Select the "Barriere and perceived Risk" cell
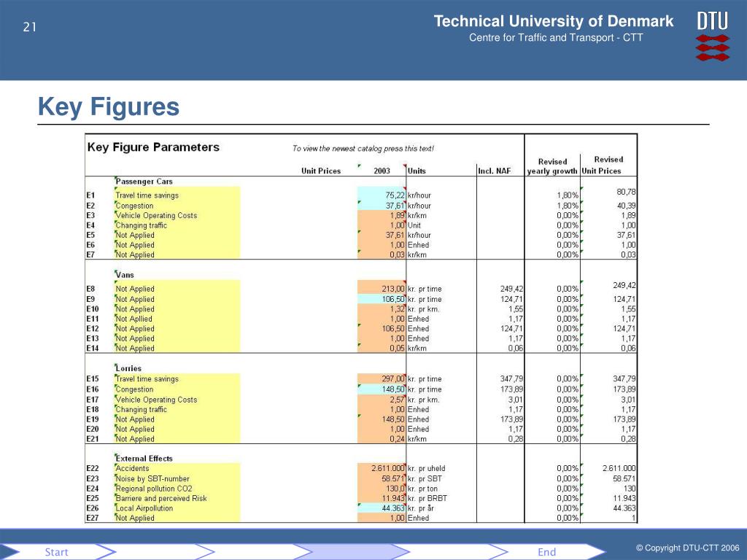The width and height of the screenshot is (747, 560). tap(161, 499)
